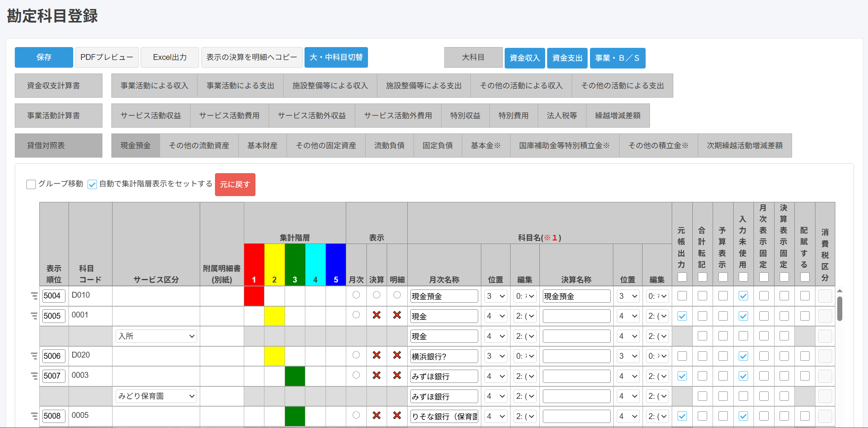Open 月次 編集 dropdown for 現金預金 row
This screenshot has width=868, height=428.
525,296
